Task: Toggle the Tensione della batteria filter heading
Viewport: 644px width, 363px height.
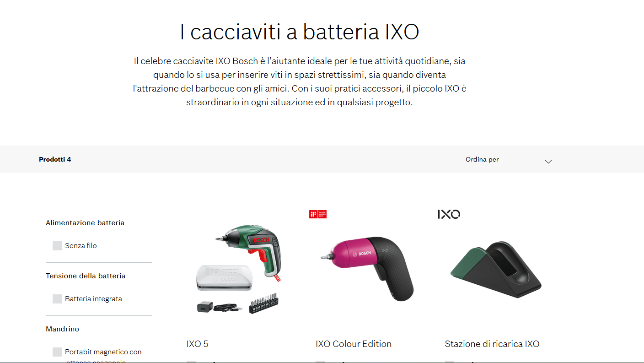Action: coord(86,276)
